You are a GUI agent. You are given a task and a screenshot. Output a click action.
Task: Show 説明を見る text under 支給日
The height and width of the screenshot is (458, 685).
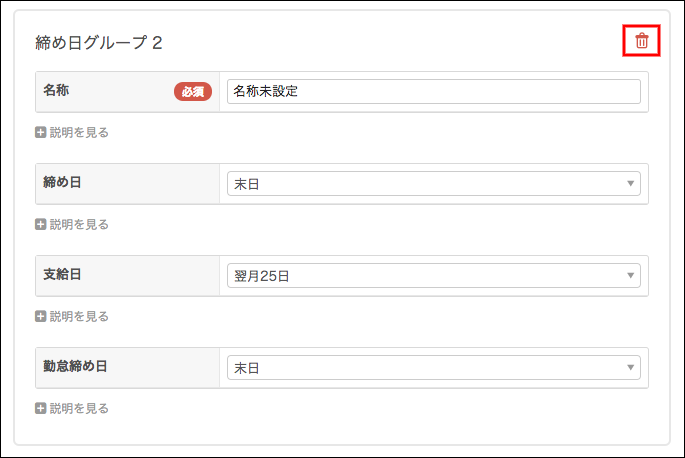tap(79, 316)
